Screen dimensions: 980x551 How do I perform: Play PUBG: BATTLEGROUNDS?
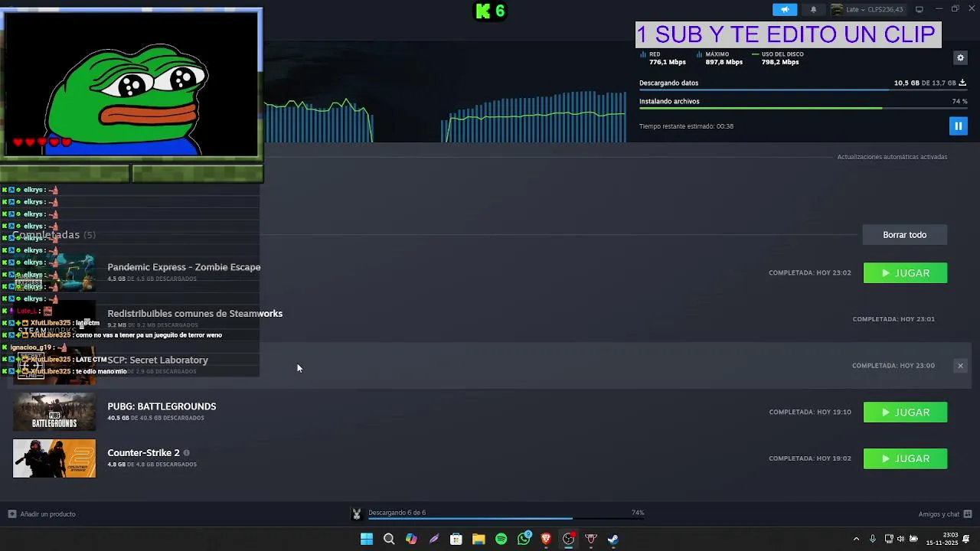tap(905, 412)
